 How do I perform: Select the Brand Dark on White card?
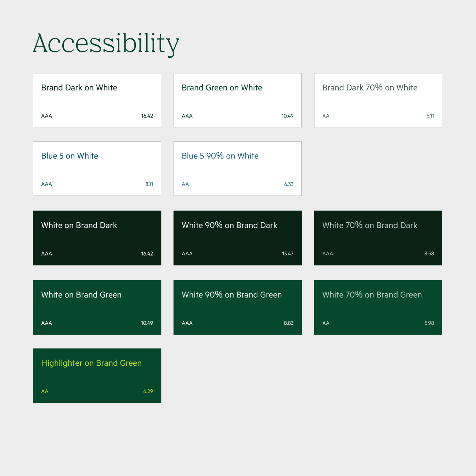(x=97, y=100)
